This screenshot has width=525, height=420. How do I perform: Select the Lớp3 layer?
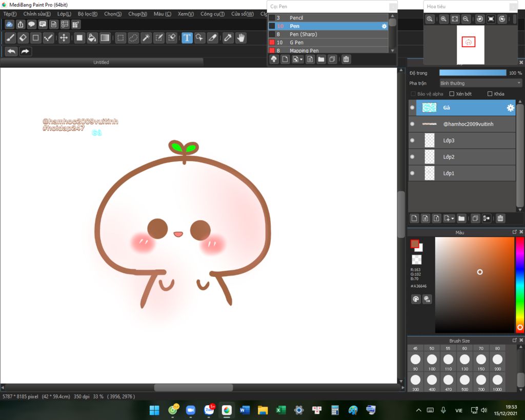pos(462,141)
